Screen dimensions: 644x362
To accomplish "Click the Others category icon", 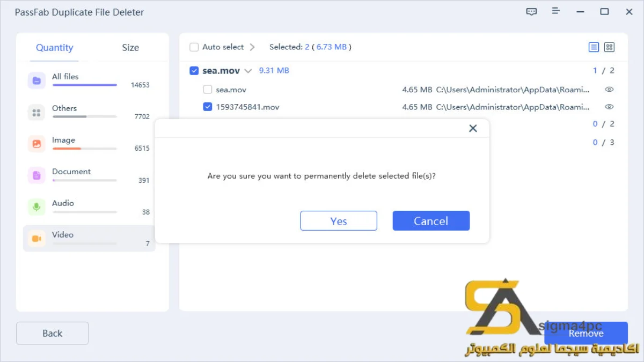I will point(36,113).
